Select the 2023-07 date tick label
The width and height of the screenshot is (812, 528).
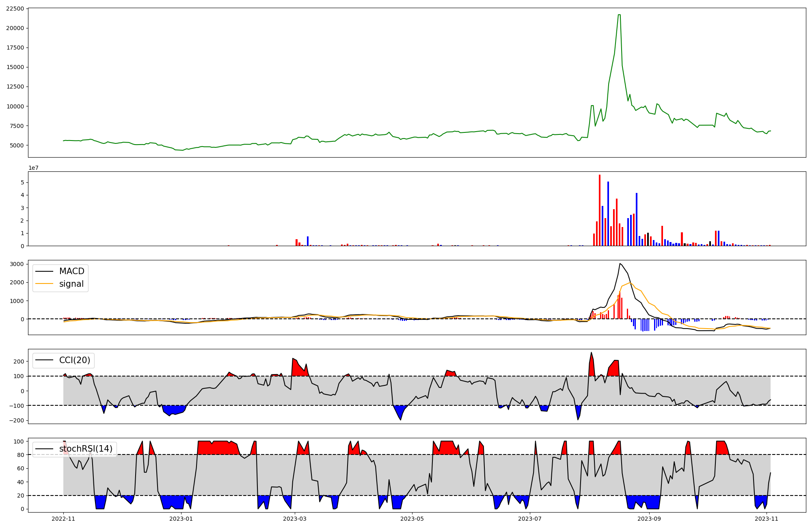pos(530,519)
